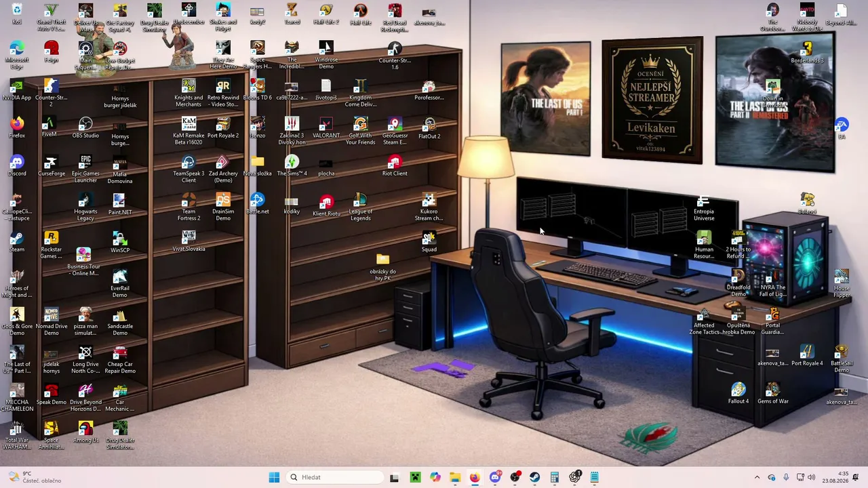Open volume controls in system tray
The image size is (868, 488).
pos(811,477)
